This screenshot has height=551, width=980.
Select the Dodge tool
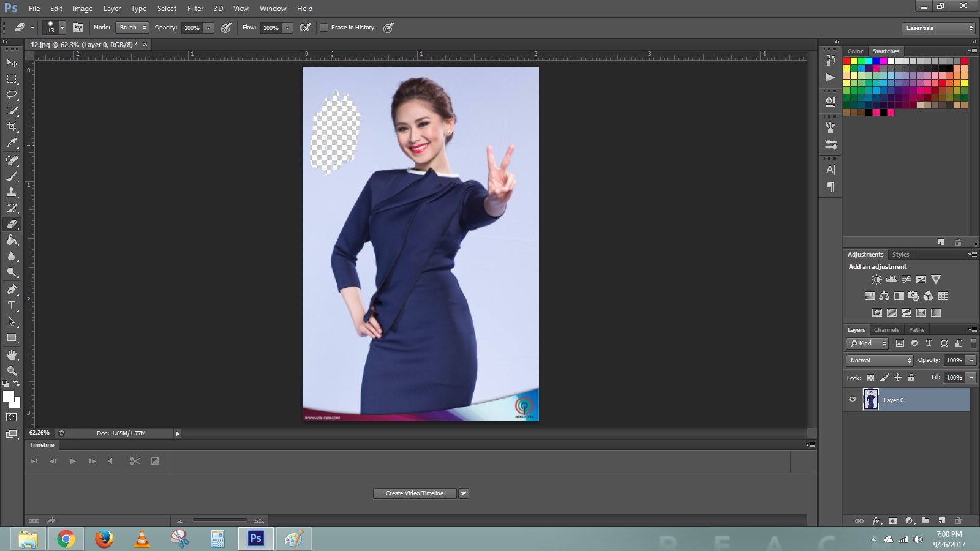point(12,272)
